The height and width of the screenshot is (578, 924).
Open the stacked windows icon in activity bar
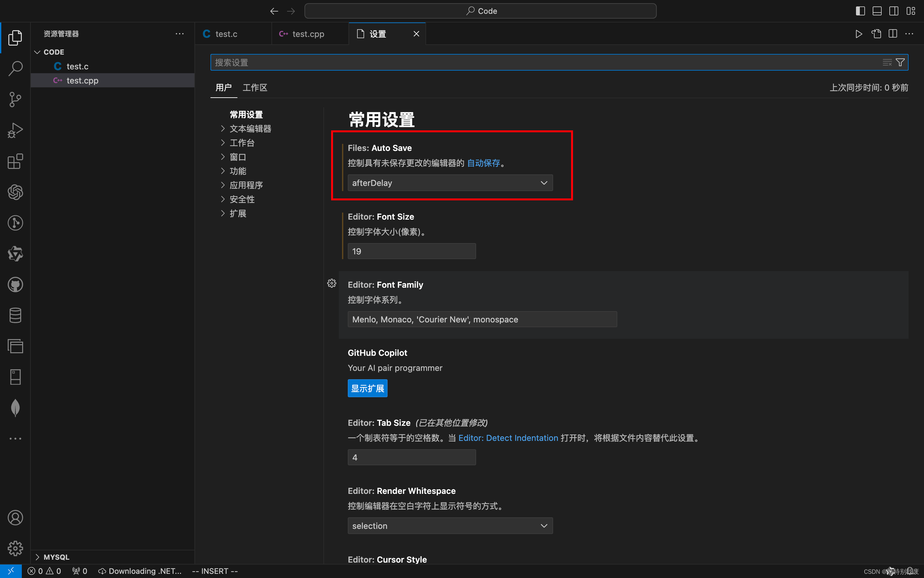(15, 346)
